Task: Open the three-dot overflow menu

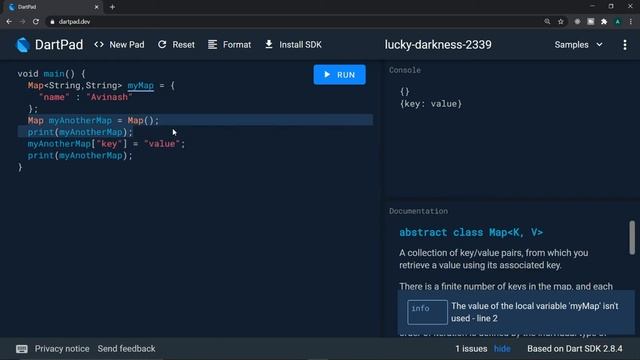Action: pyautogui.click(x=625, y=45)
